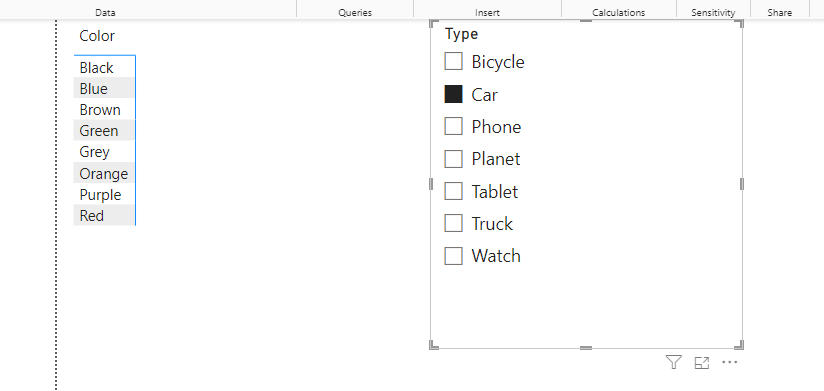Select the Brown row in Color table
Viewport: 824px width, 391px height.
coord(105,109)
